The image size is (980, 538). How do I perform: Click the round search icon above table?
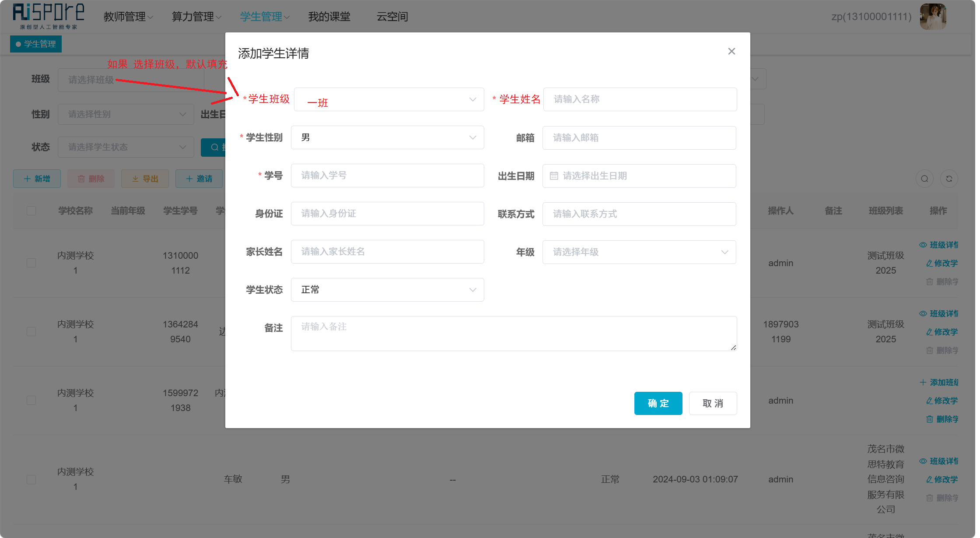point(924,179)
